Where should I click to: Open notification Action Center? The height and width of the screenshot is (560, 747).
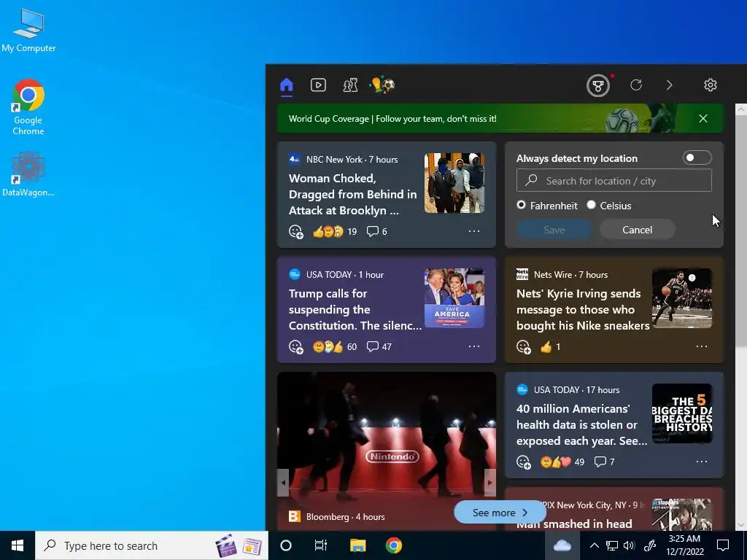pyautogui.click(x=723, y=545)
